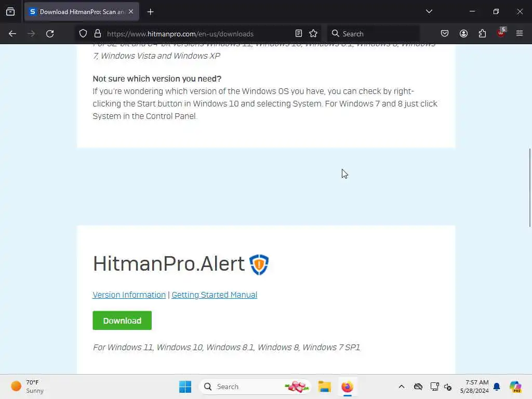Restore down the Firefox window
The image size is (532, 399).
[496, 11]
